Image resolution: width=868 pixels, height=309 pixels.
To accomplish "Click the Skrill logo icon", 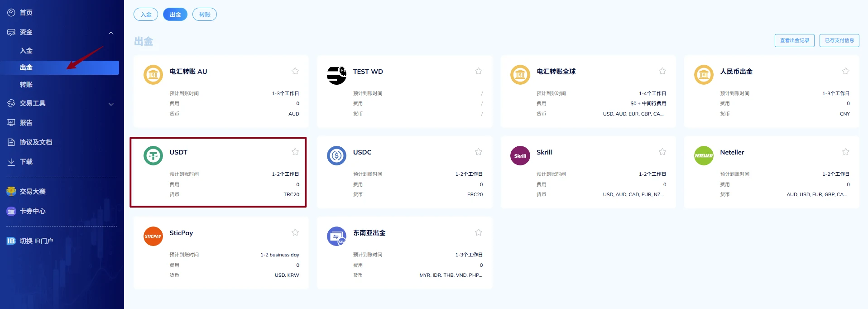I will pyautogui.click(x=520, y=155).
